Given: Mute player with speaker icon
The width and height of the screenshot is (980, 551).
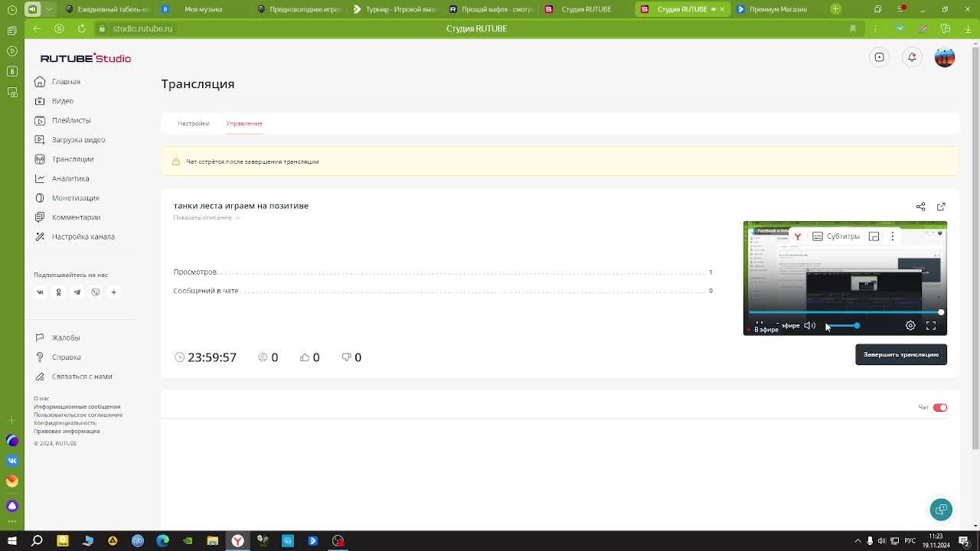Looking at the screenshot, I should pos(809,325).
